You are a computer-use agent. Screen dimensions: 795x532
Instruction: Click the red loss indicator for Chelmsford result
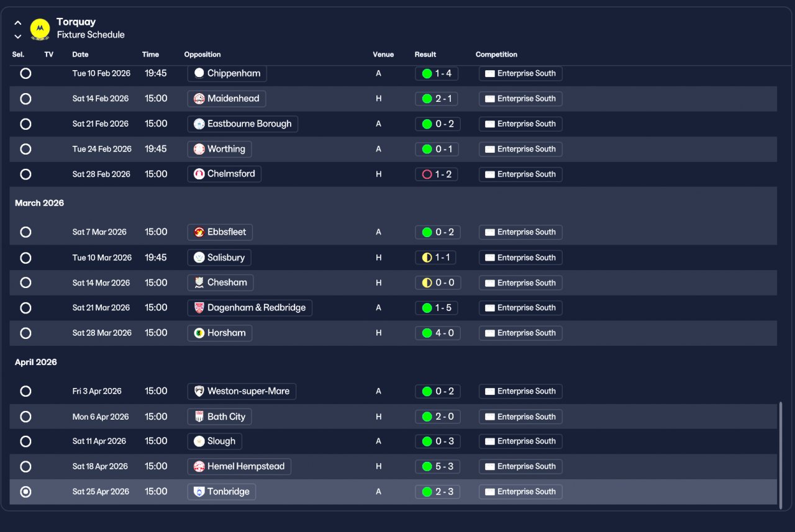click(427, 174)
